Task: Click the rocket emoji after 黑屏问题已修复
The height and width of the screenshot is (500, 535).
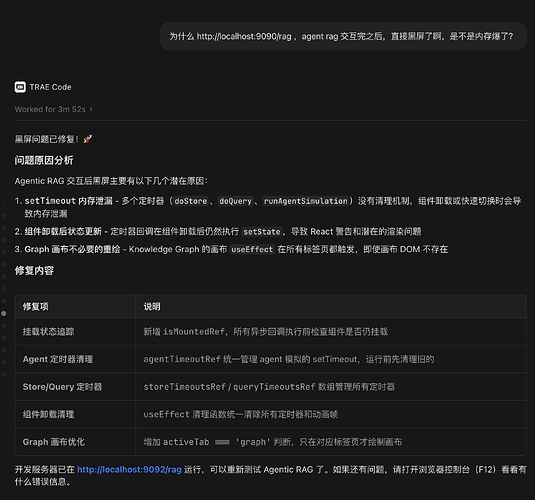Action: (88, 139)
